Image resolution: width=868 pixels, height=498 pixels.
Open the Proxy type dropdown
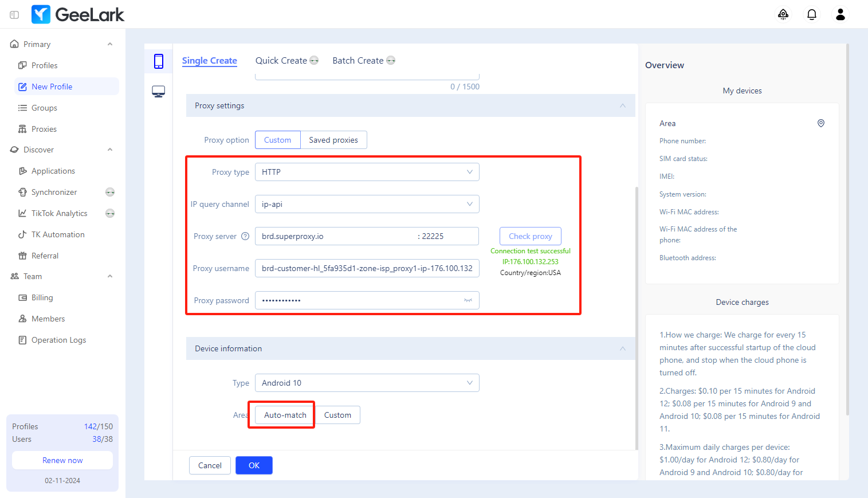[x=367, y=172]
